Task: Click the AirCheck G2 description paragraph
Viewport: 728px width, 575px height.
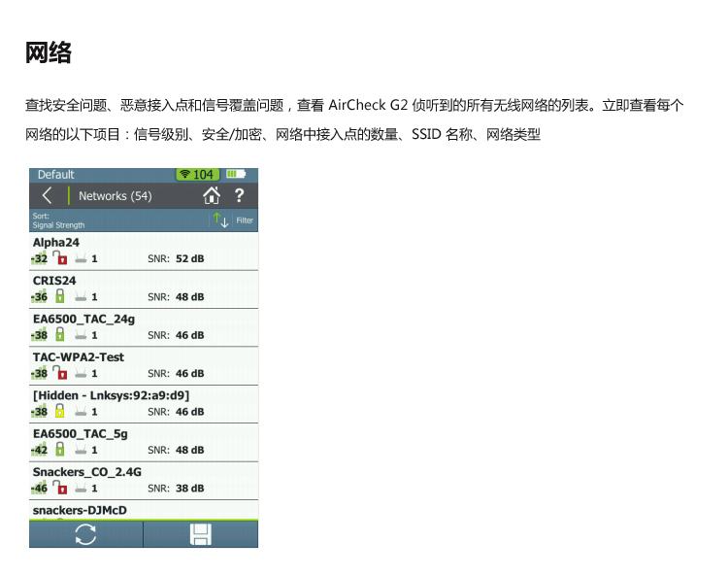Action: 354,119
